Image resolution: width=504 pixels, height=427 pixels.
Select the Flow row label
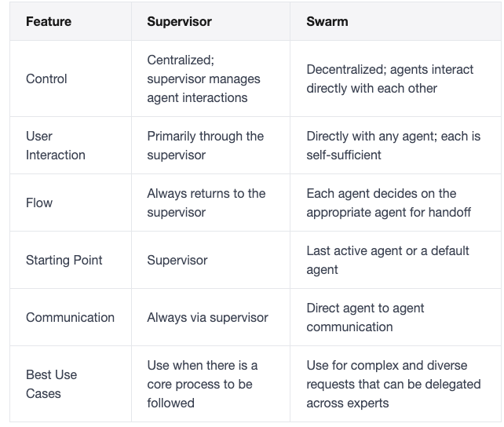38,203
